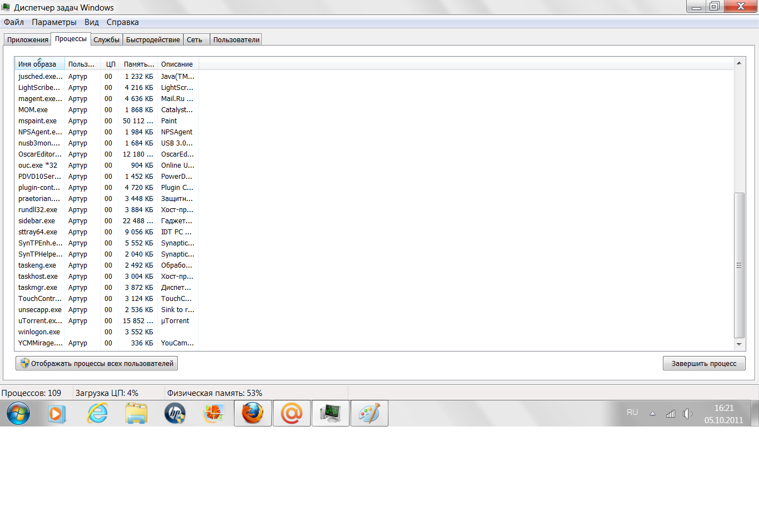The width and height of the screenshot is (759, 532).
Task: Select the taskhost.exe process row
Action: (107, 277)
